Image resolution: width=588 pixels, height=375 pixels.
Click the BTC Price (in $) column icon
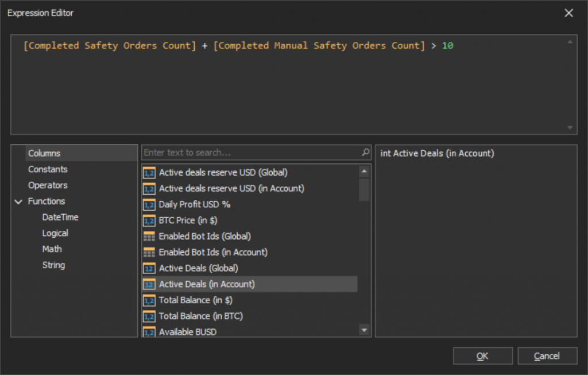(149, 221)
